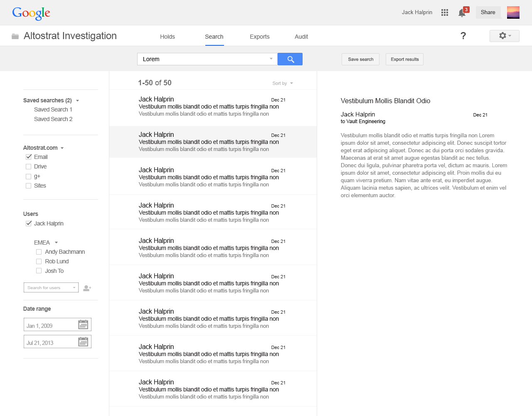Enable the Sites checkbox
532x416 pixels.
click(29, 186)
